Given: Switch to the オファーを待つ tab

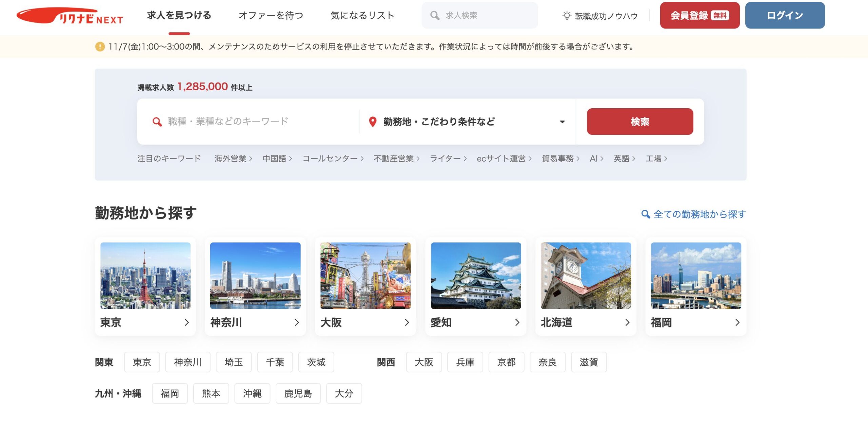Looking at the screenshot, I should pos(271,15).
